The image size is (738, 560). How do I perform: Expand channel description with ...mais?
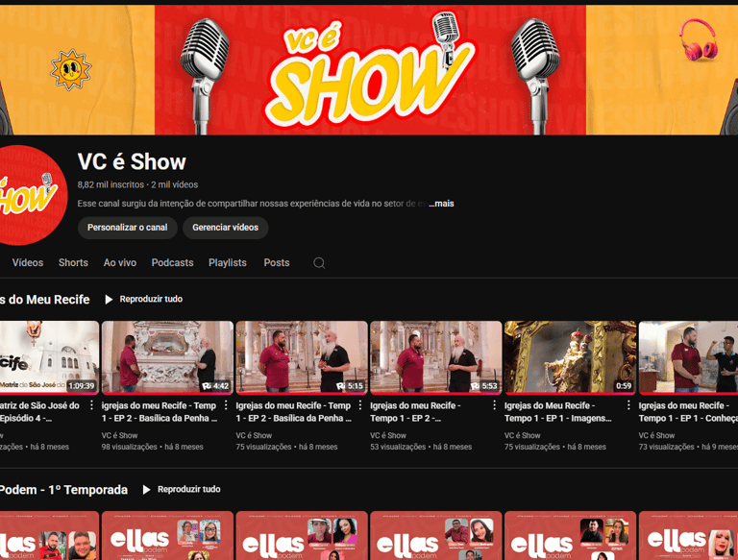441,204
